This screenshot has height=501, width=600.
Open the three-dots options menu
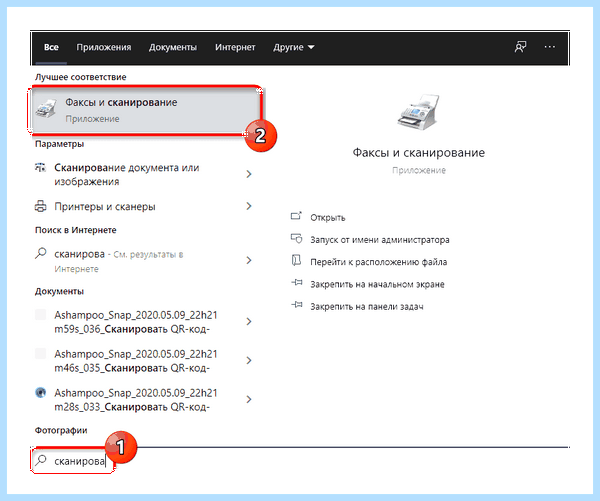tap(549, 47)
